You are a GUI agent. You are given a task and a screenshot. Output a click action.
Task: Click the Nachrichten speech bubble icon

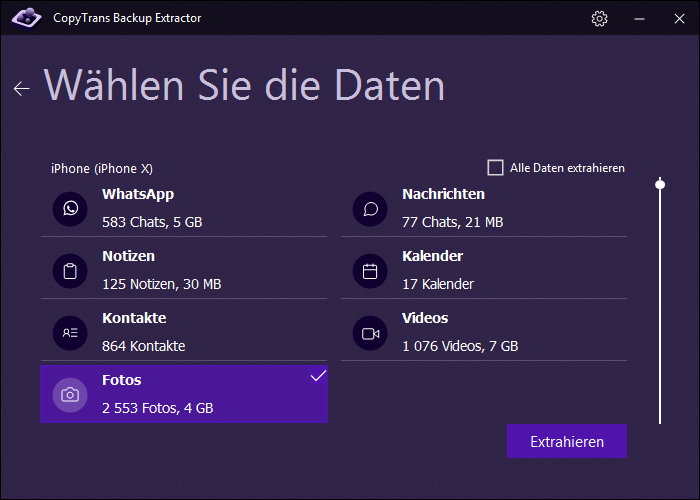(370, 208)
